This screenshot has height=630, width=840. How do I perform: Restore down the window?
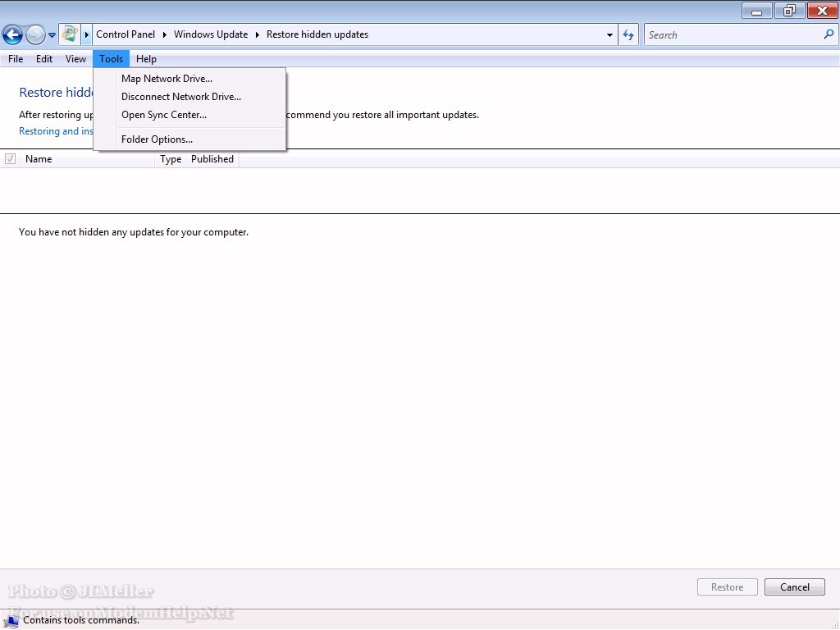[x=789, y=11]
